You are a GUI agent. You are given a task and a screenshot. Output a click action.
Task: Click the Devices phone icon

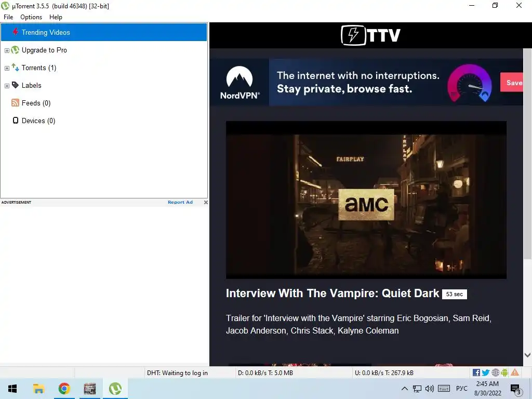15,121
